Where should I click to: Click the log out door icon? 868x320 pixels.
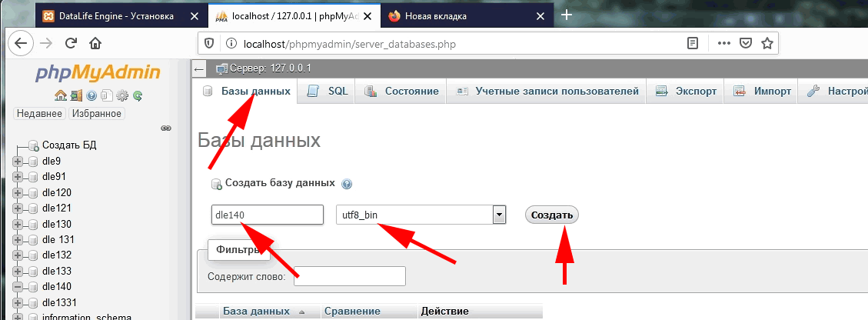coord(76,96)
